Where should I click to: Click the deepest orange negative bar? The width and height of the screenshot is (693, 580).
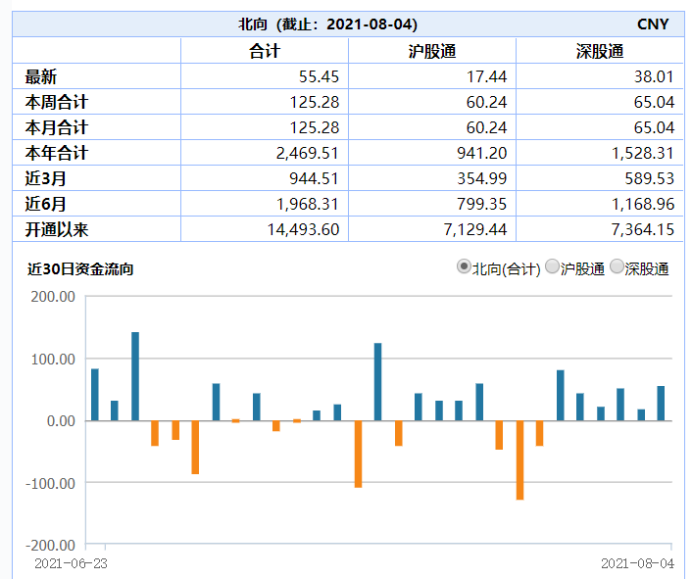pyautogui.click(x=520, y=459)
